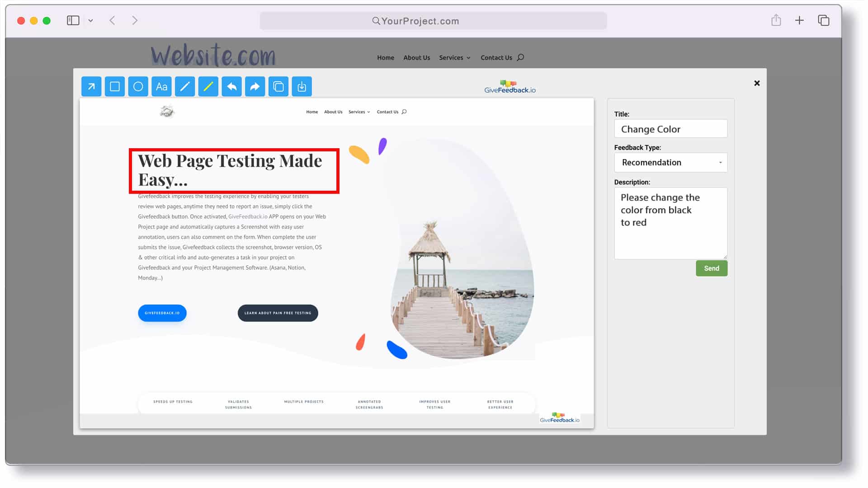Screen dimensions: 868x488
Task: Open the sidebar options chevron
Action: [90, 20]
